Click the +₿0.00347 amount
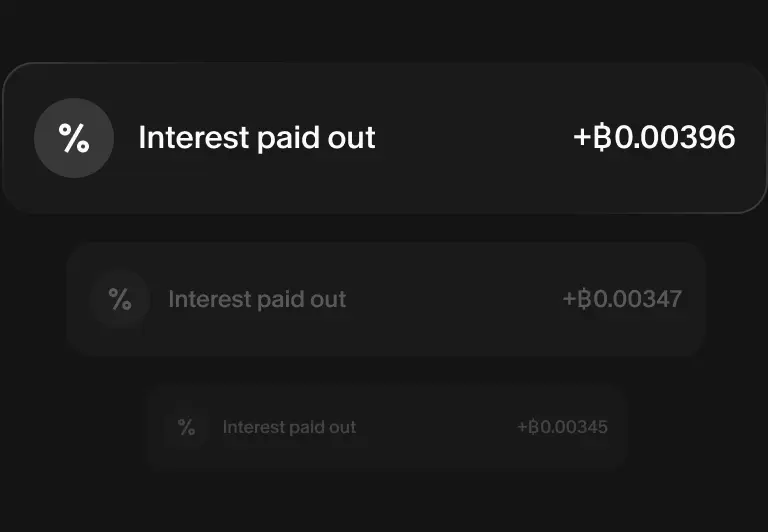The height and width of the screenshot is (532, 768). pos(622,299)
